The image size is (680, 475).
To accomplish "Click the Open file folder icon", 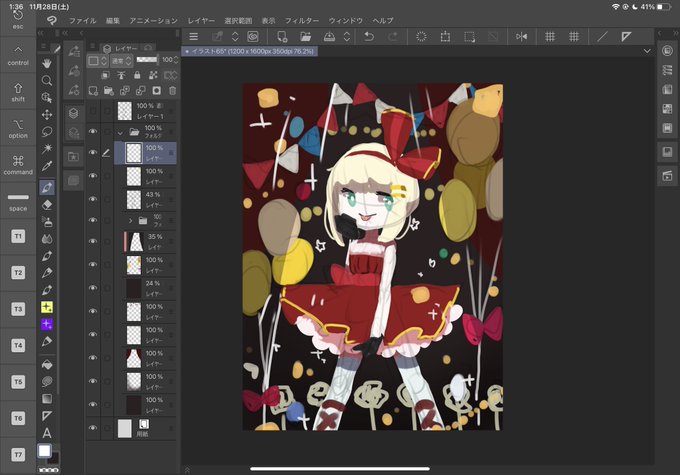I will coord(306,37).
